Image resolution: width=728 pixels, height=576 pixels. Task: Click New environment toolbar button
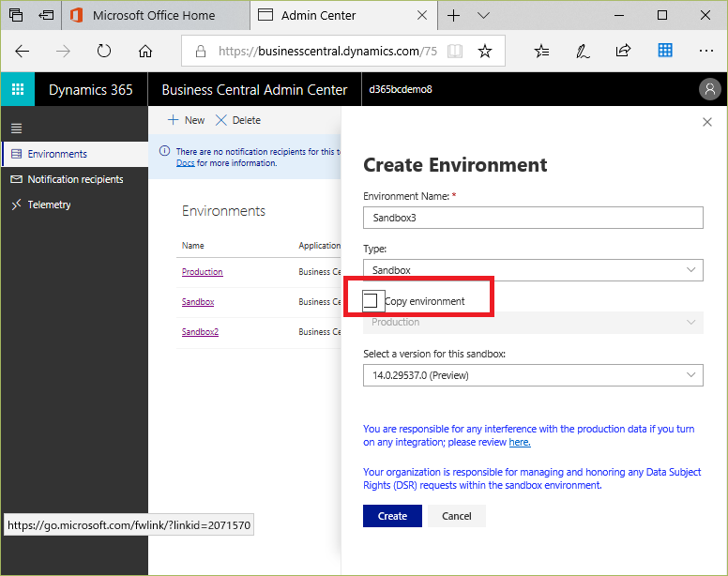coord(186,120)
